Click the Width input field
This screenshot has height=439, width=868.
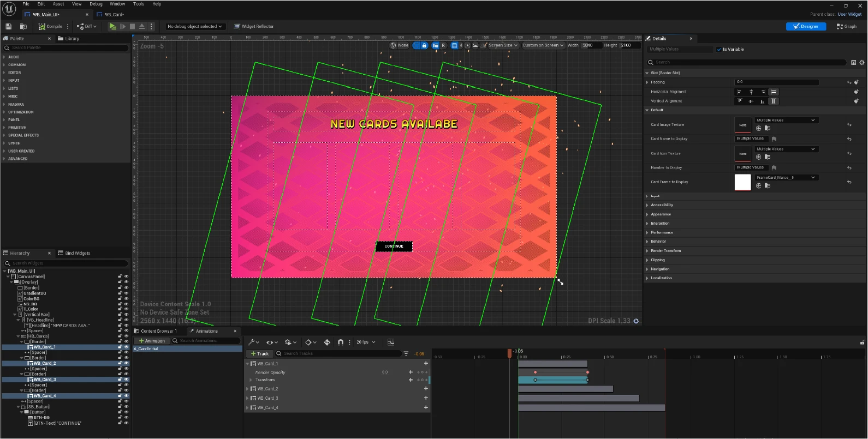(591, 45)
